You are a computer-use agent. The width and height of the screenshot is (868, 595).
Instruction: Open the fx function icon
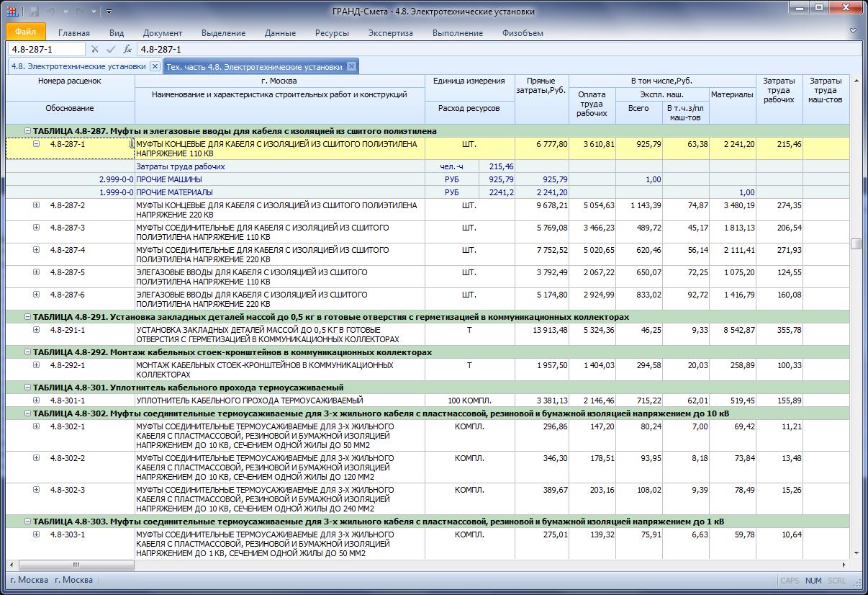(x=127, y=49)
